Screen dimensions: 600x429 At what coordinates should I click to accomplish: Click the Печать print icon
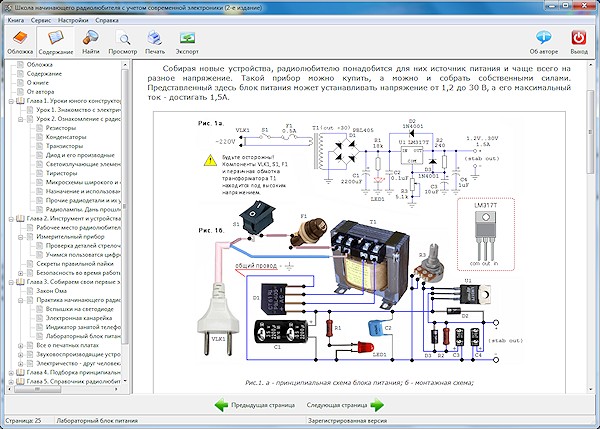(155, 42)
